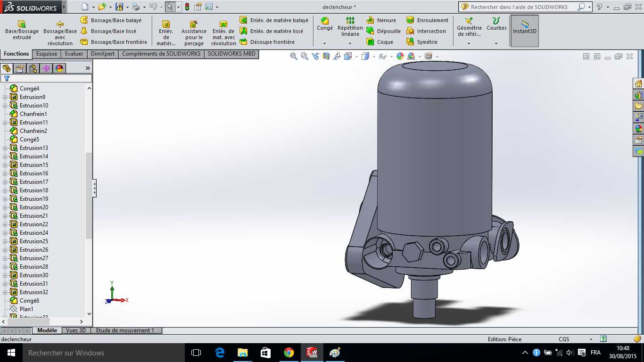Select the Coque shell tool
The image size is (644, 362).
[380, 42]
